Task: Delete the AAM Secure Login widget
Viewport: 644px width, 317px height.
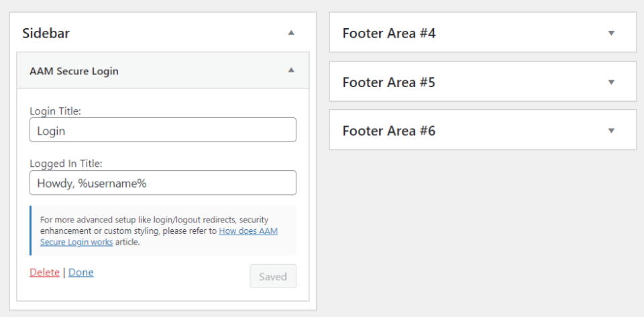Action: (x=44, y=272)
